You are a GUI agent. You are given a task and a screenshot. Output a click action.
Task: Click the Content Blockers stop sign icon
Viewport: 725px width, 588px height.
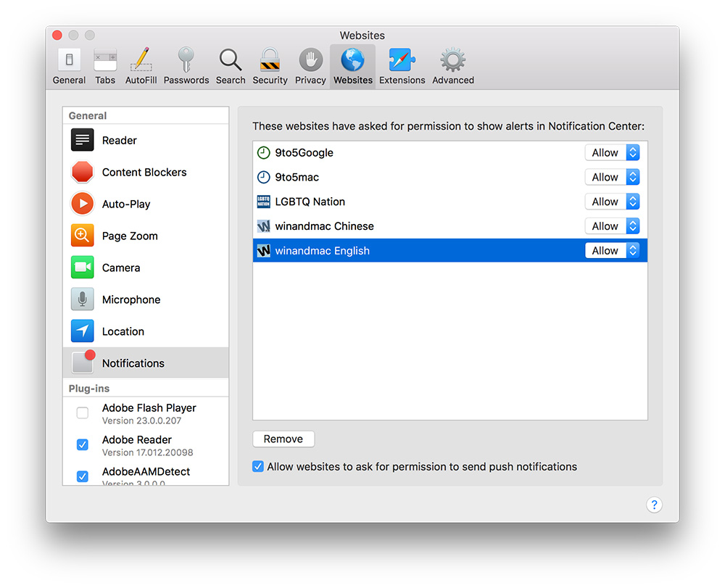click(x=83, y=173)
